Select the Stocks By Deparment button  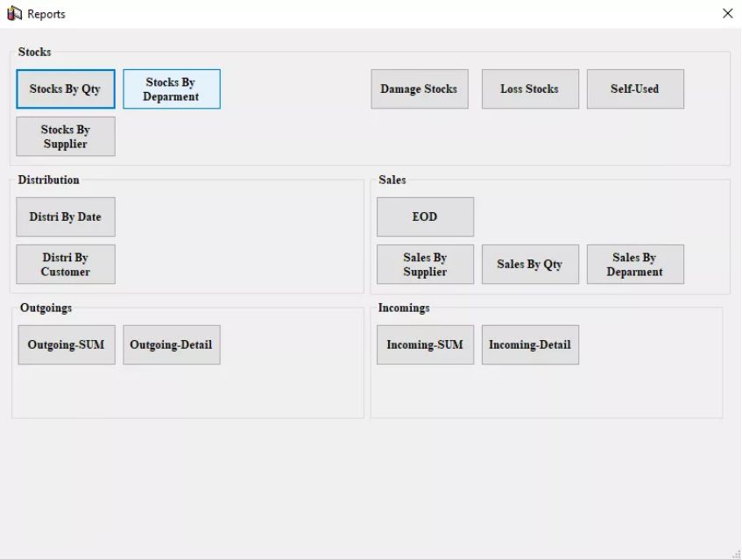172,89
